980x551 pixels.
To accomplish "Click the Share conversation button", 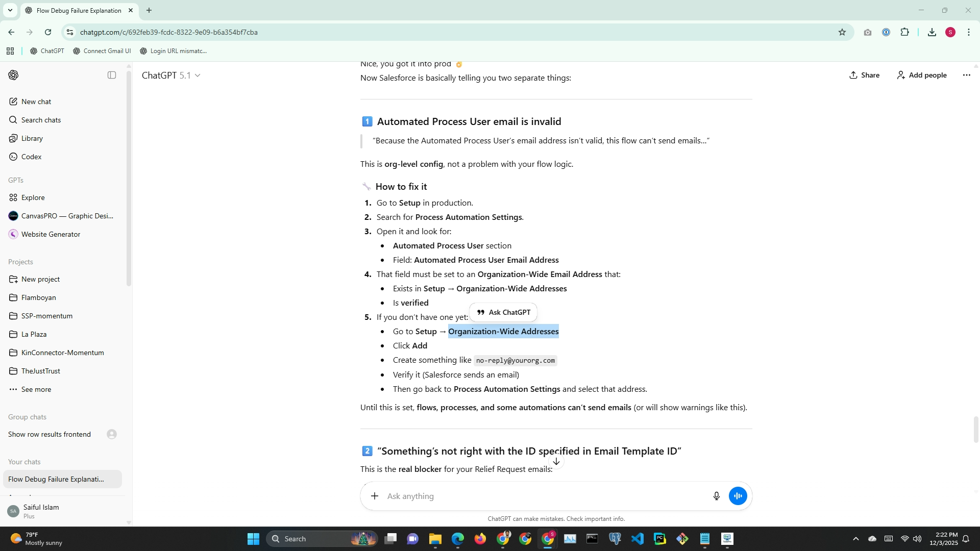I will 864,75.
